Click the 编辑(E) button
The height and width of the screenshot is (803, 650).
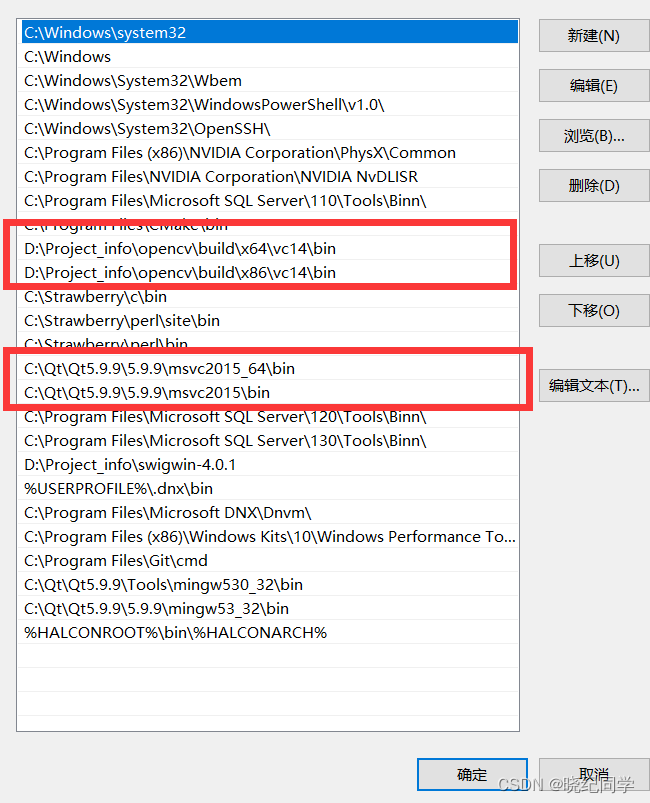(594, 86)
